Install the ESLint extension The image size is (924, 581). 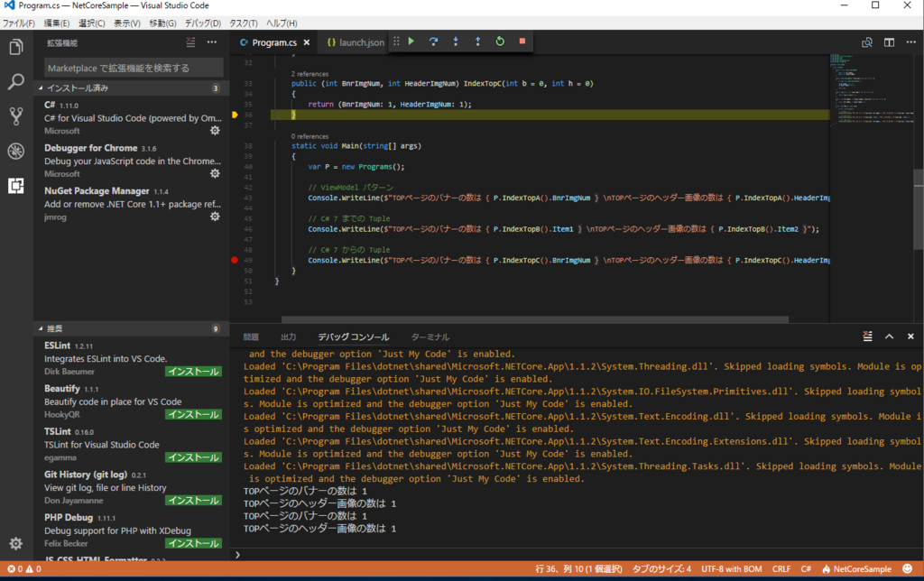193,371
